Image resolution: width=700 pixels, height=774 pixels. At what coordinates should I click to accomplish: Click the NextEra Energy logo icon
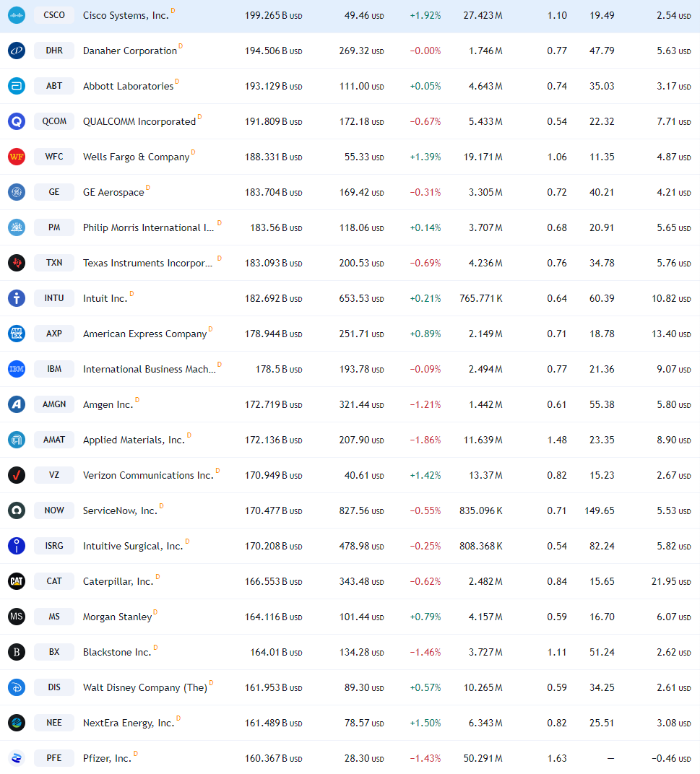[x=17, y=723]
